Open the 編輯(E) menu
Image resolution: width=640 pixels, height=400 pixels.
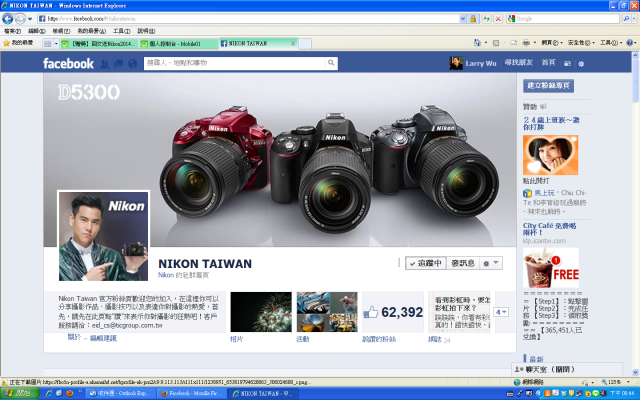[37, 31]
